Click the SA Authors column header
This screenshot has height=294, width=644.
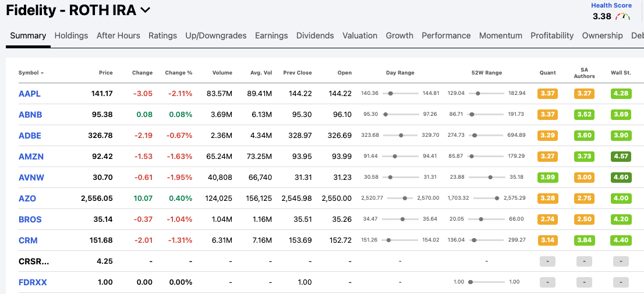point(585,73)
